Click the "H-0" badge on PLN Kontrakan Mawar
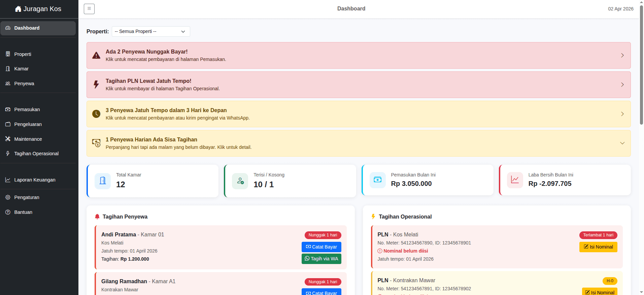This screenshot has height=295, width=644. (610, 281)
